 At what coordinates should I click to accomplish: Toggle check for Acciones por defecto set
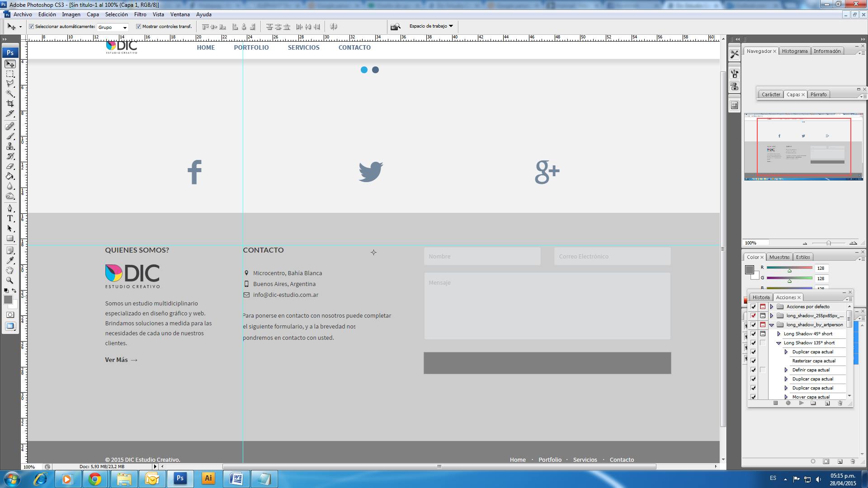click(x=753, y=307)
